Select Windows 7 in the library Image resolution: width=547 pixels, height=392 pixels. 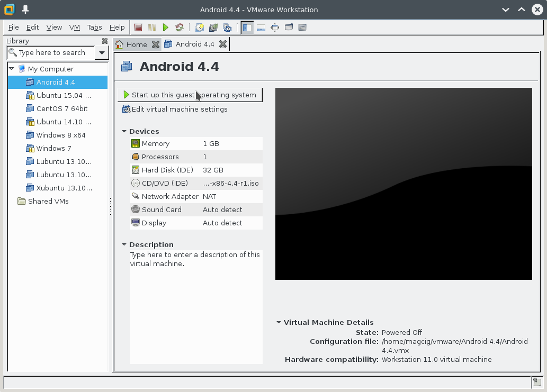click(x=58, y=149)
